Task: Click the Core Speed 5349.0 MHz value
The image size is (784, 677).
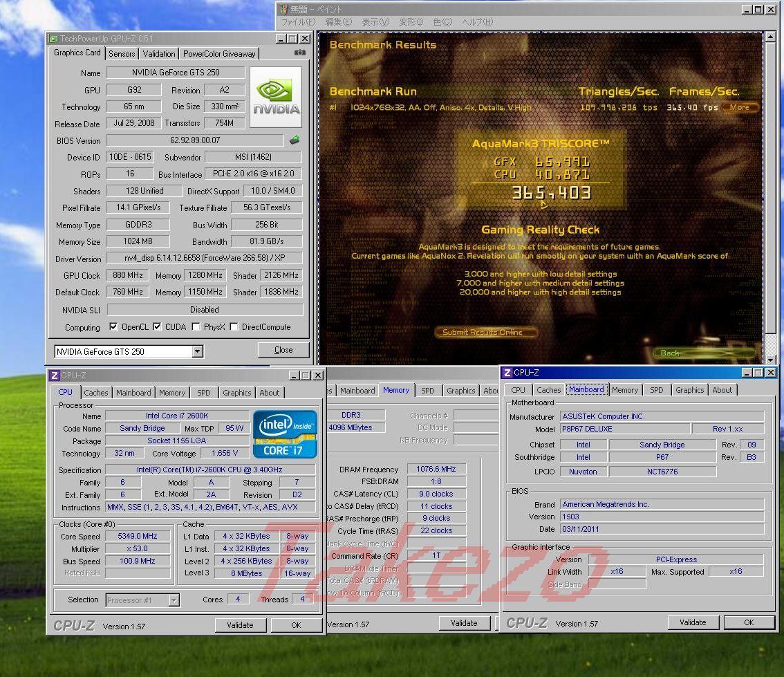Action: [x=138, y=537]
